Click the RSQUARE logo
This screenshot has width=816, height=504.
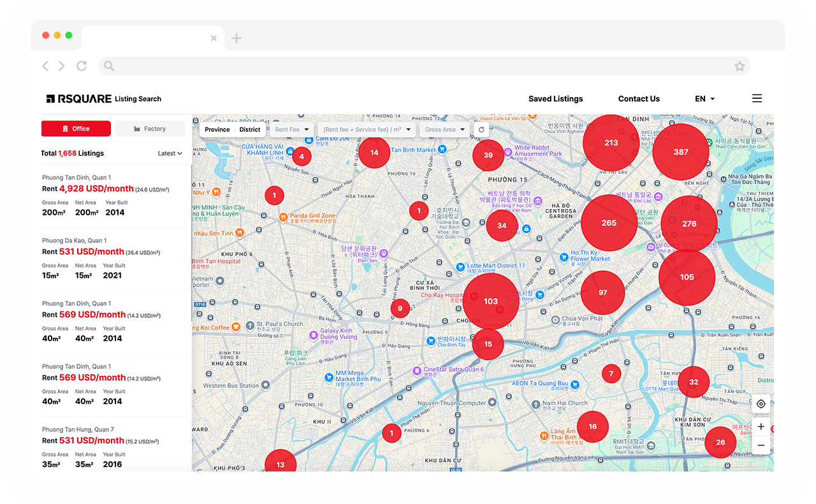tap(79, 99)
